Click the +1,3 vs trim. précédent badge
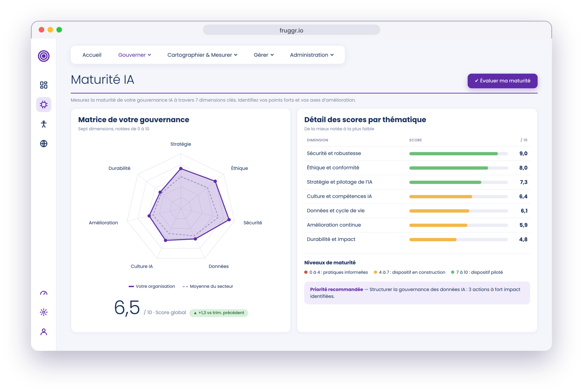 (x=219, y=313)
